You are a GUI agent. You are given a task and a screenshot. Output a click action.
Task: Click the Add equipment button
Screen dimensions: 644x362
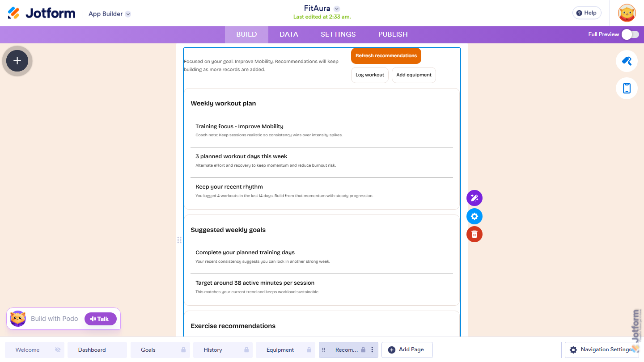coord(414,75)
